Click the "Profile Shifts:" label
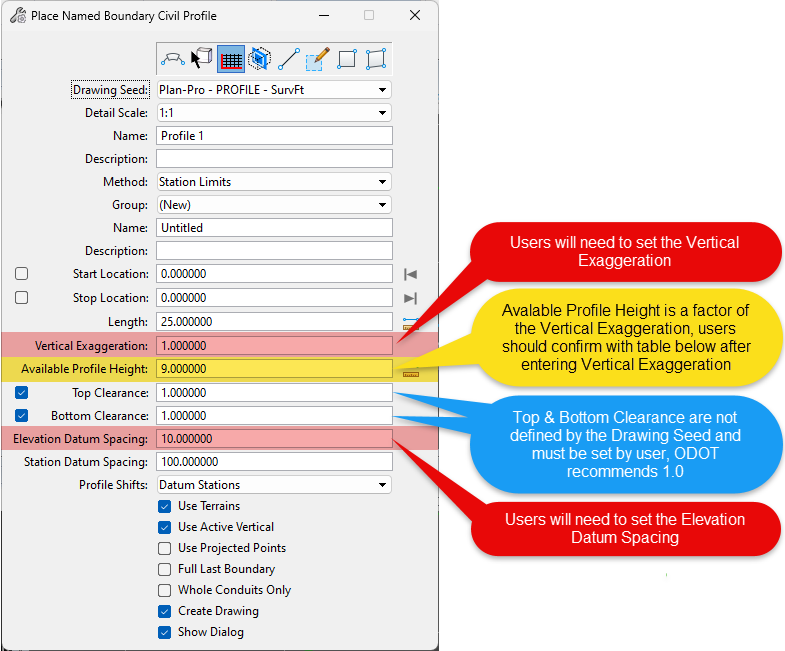785x651 pixels. tap(114, 485)
